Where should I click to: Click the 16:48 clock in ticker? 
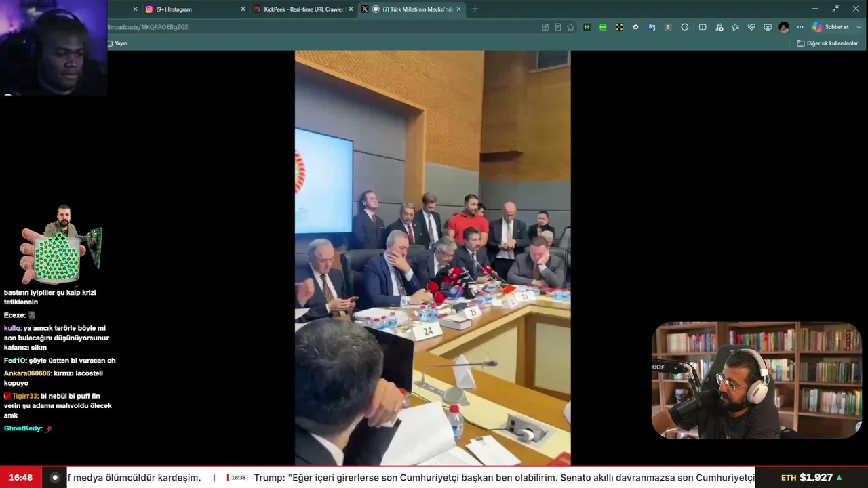click(x=21, y=477)
